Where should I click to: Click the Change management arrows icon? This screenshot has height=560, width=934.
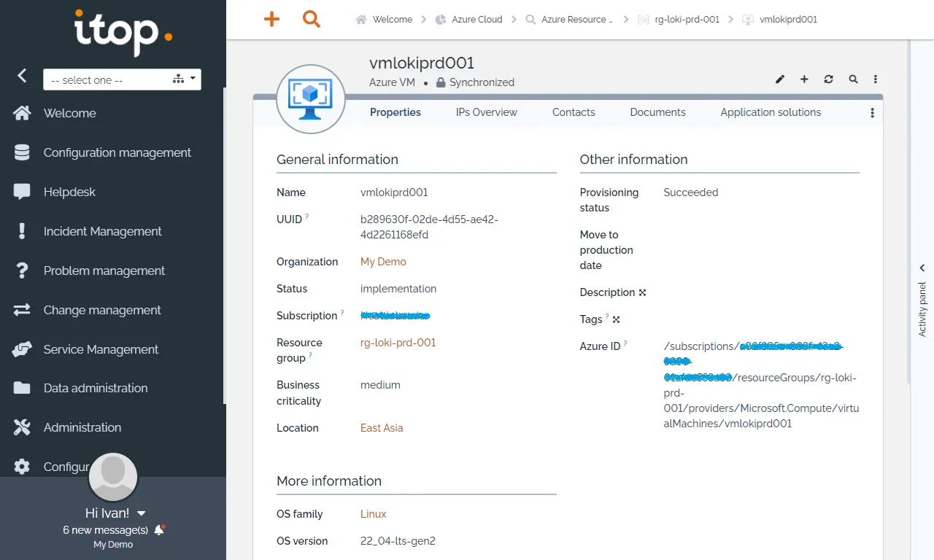click(22, 310)
